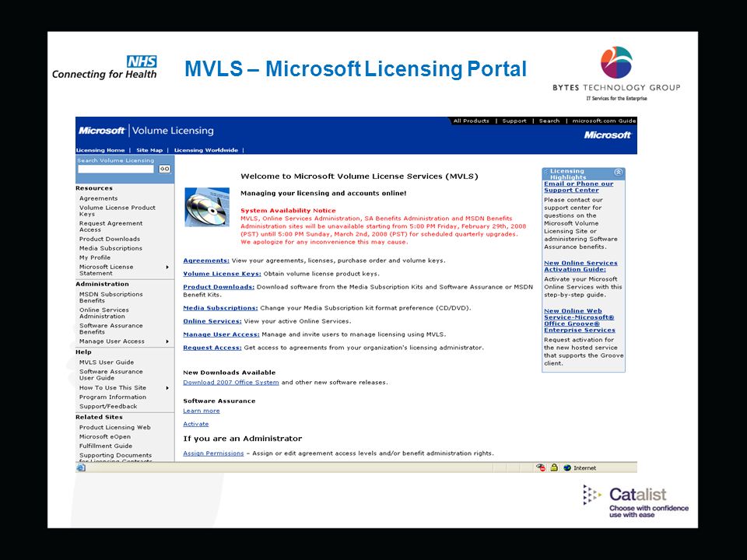This screenshot has width=747, height=560.
Task: Expand Microsoft License Statement submenu arrow
Action: click(167, 267)
